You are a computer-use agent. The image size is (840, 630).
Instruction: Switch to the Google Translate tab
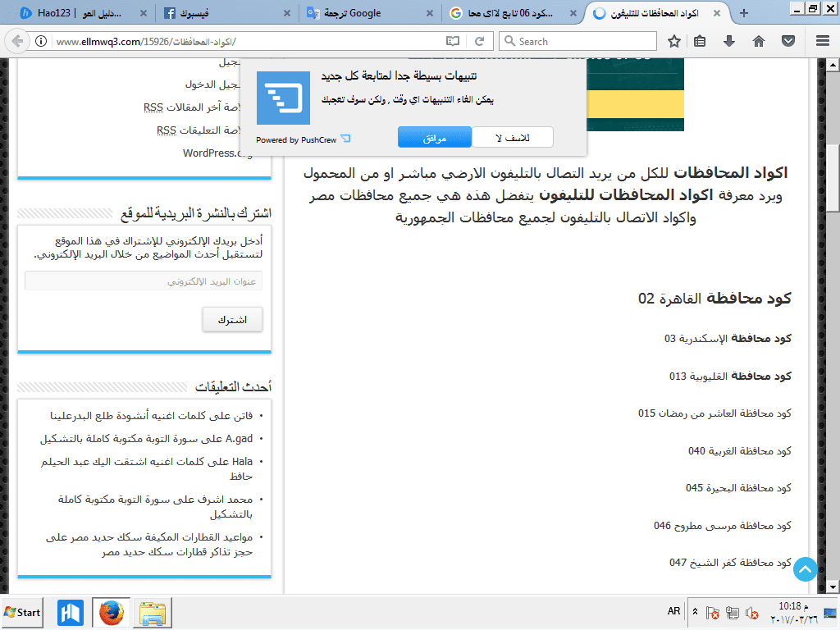pyautogui.click(x=369, y=13)
